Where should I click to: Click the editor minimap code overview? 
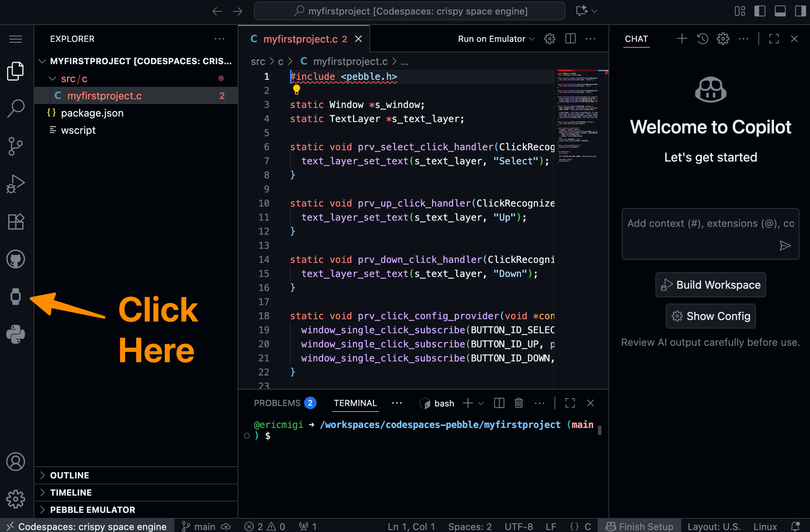tap(577, 117)
